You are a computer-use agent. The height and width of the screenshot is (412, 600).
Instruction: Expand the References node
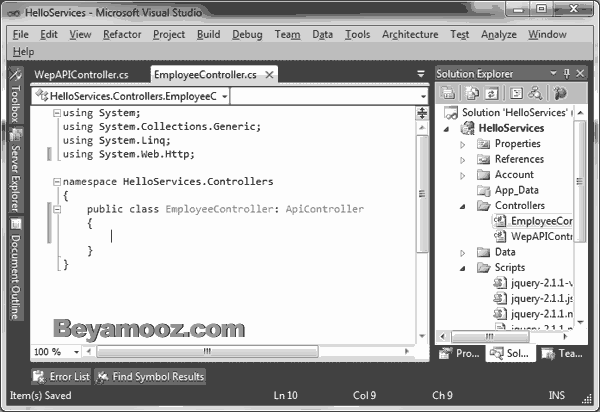click(x=463, y=160)
